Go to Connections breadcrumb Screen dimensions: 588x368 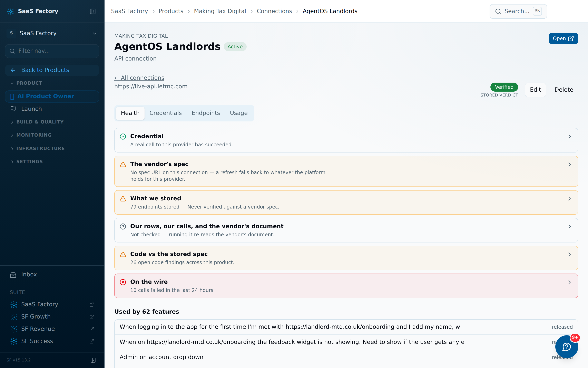[274, 11]
